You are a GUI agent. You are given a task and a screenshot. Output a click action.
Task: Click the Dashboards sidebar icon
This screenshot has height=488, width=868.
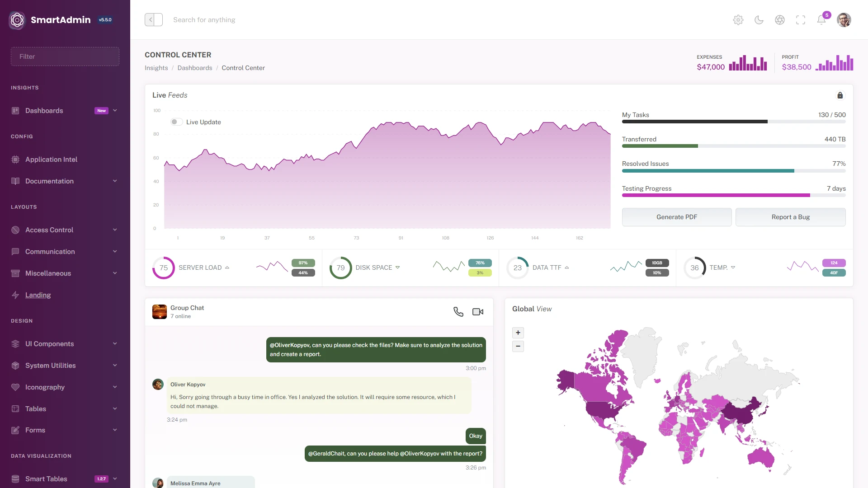click(x=15, y=111)
